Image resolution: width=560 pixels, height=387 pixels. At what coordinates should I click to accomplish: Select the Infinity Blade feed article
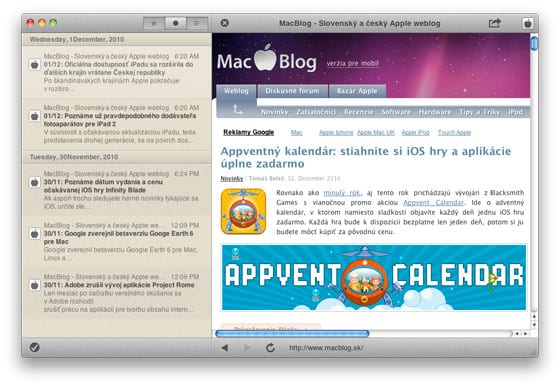[x=117, y=190]
